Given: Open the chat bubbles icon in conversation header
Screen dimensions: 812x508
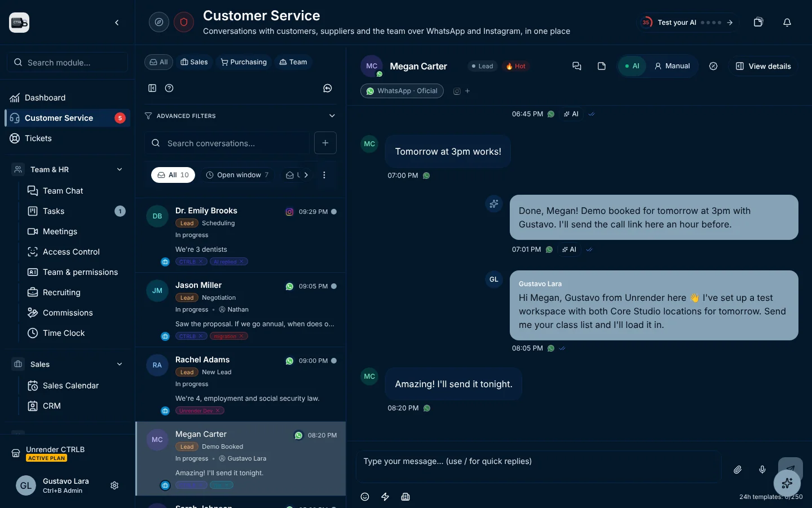Looking at the screenshot, I should pos(577,66).
